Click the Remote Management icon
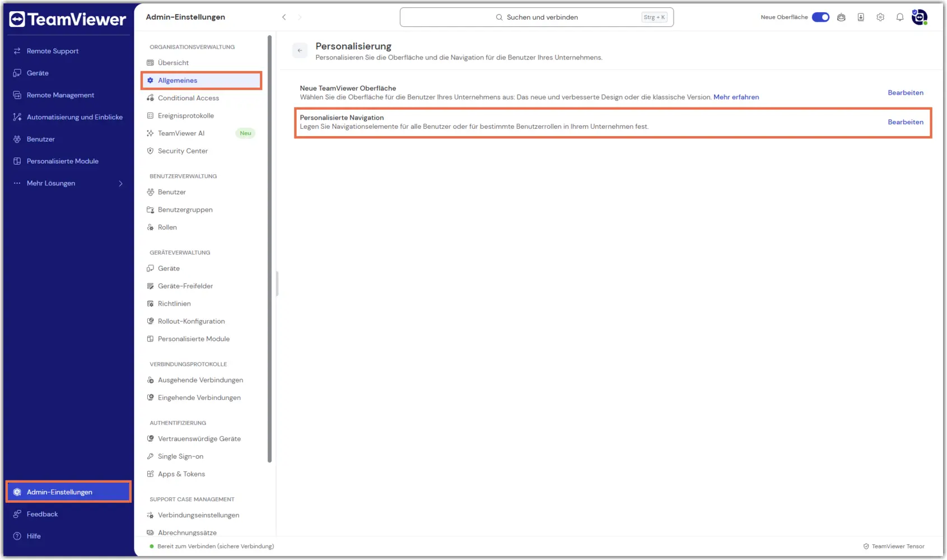Image resolution: width=947 pixels, height=560 pixels. click(17, 95)
